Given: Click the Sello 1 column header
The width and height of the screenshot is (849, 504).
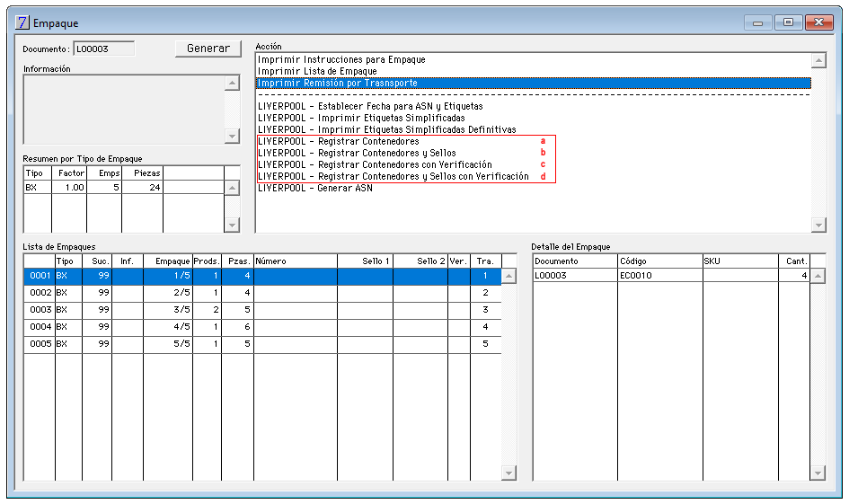Looking at the screenshot, I should [366, 261].
